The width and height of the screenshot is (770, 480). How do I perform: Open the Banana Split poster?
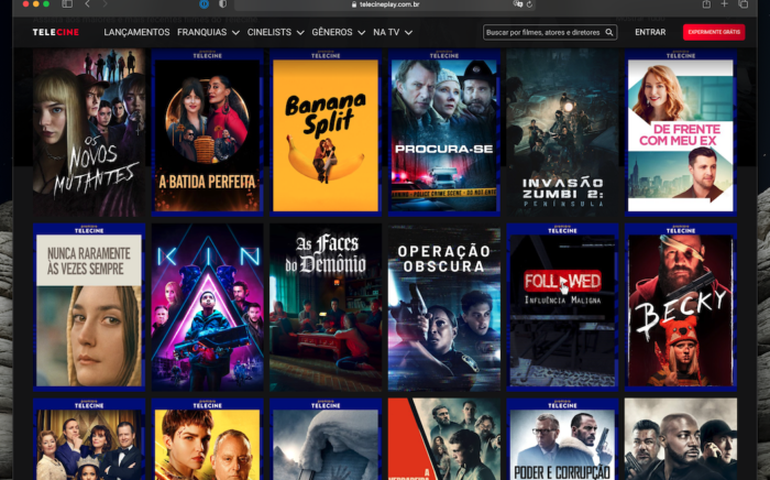click(326, 133)
